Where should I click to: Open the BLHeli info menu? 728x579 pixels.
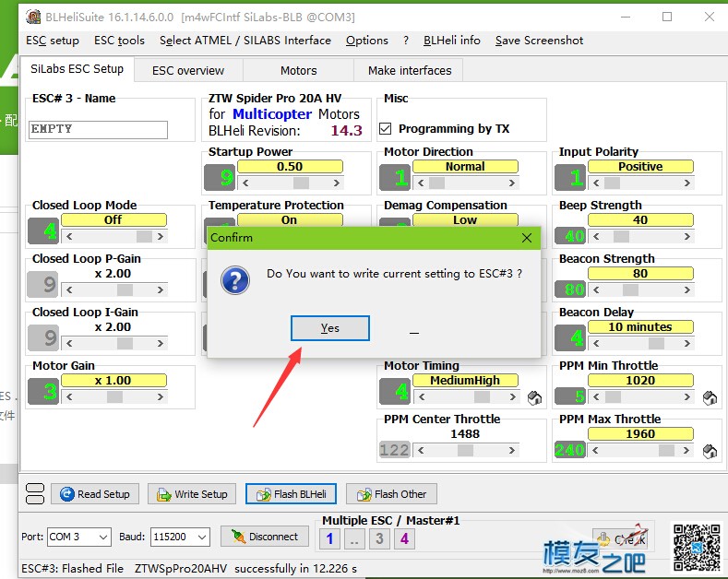(452, 41)
